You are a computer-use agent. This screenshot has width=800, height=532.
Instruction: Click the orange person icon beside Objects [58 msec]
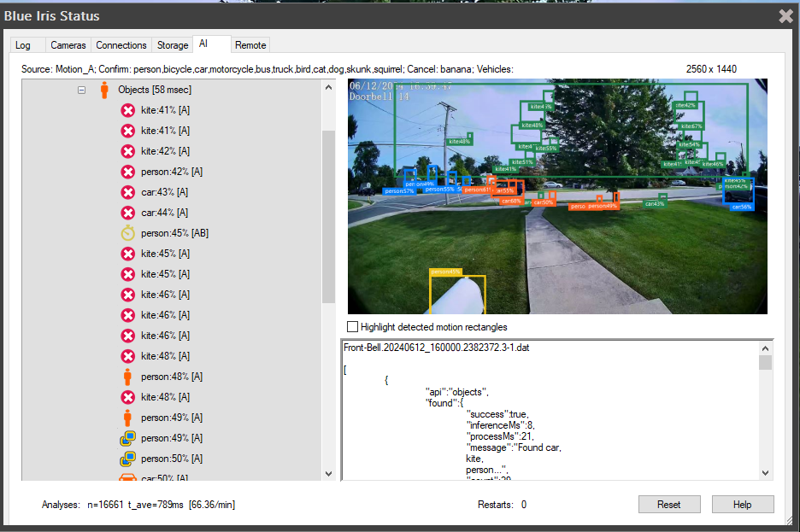[104, 90]
